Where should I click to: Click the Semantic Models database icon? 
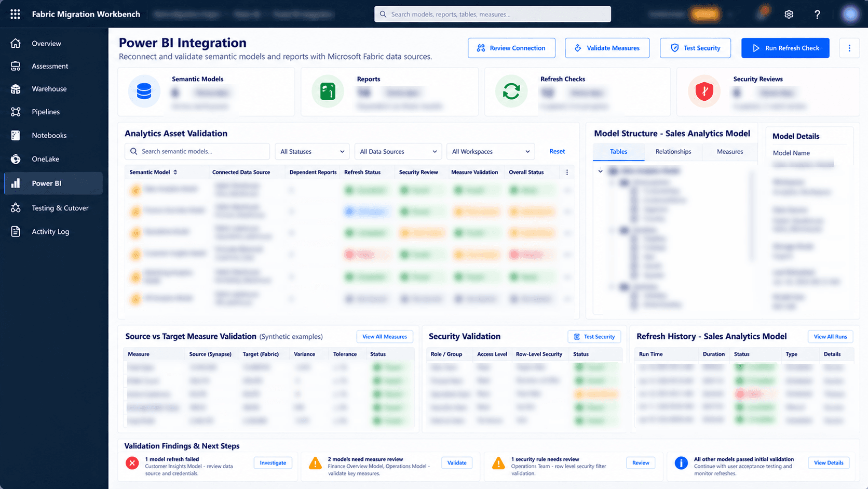144,91
